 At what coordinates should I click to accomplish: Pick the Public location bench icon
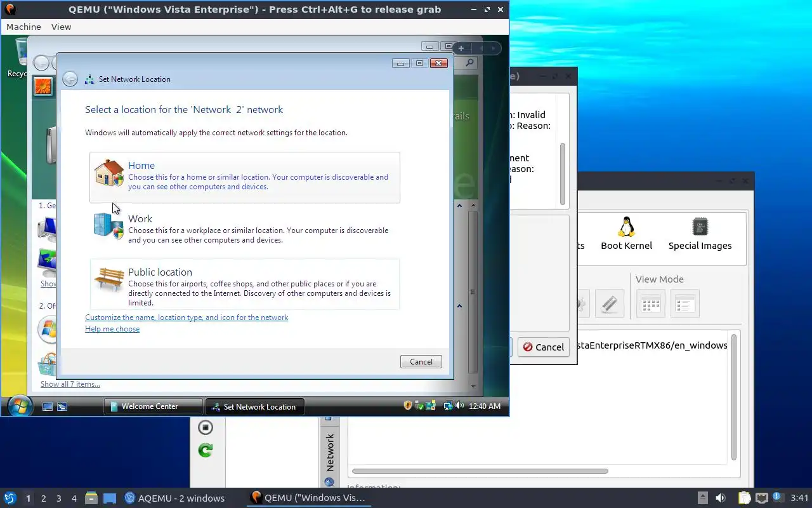109,279
